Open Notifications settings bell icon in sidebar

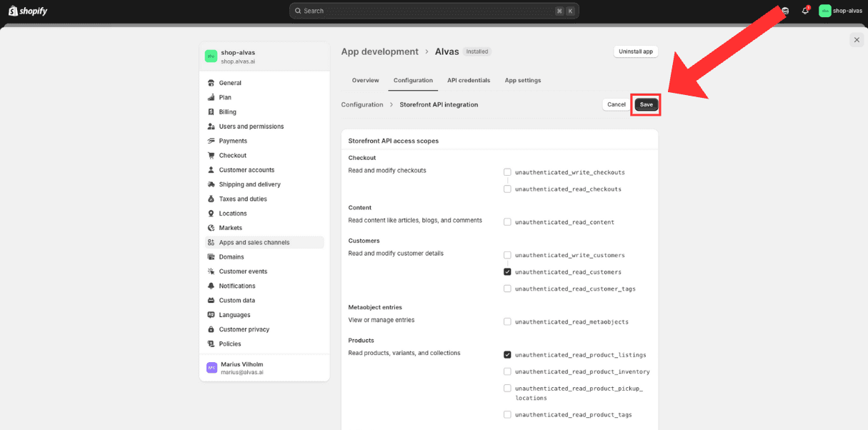point(211,286)
